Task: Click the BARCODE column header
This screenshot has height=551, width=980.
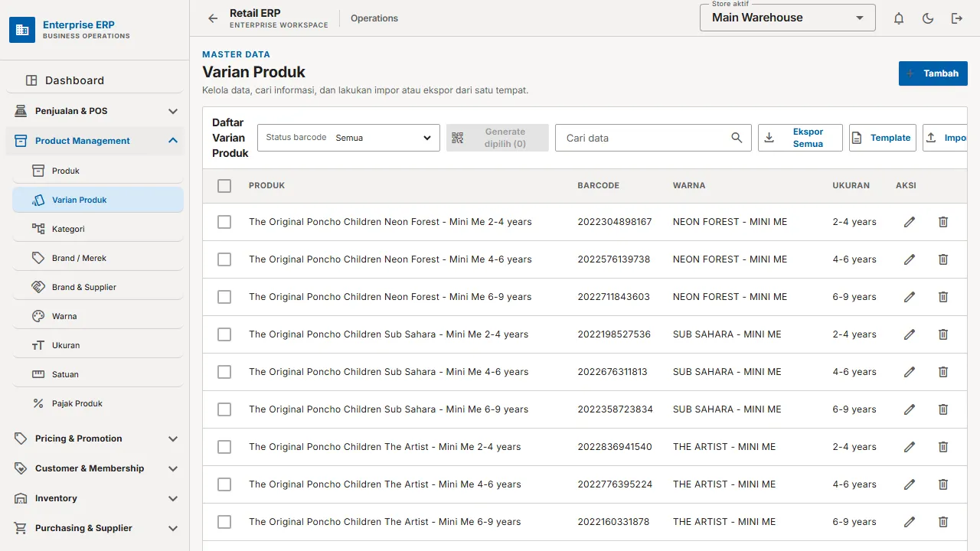Action: pos(599,185)
